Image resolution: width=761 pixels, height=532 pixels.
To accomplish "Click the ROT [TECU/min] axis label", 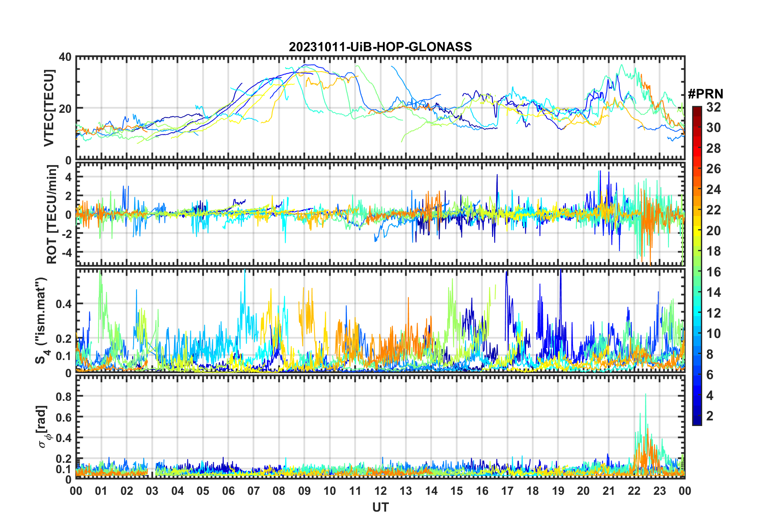I will [52, 214].
